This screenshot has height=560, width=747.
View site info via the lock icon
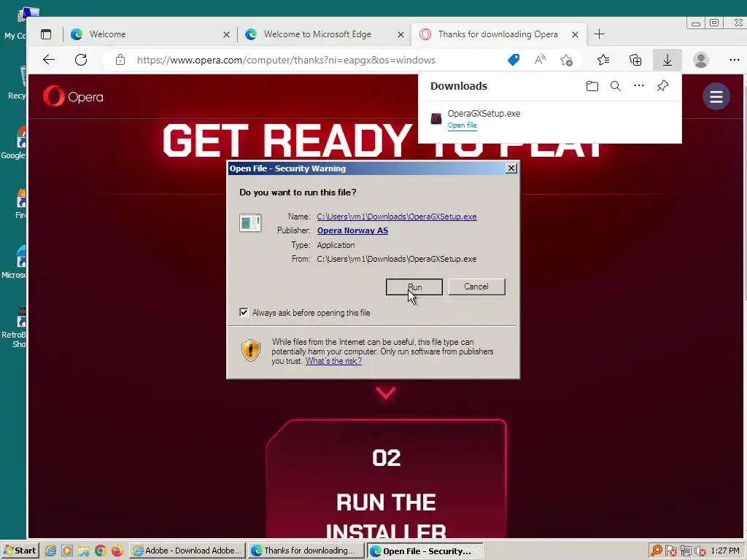[120, 60]
